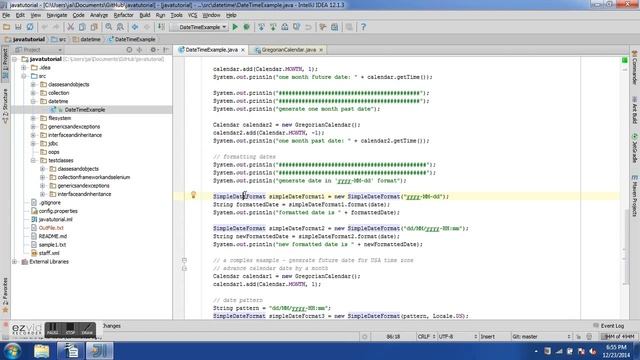This screenshot has height=360, width=640.
Task: Open Windows Explorer from the taskbar
Action: [42, 351]
